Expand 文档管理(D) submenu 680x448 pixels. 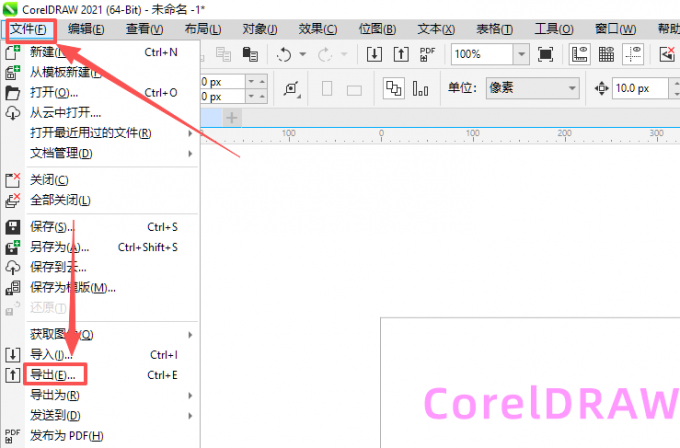click(x=102, y=154)
